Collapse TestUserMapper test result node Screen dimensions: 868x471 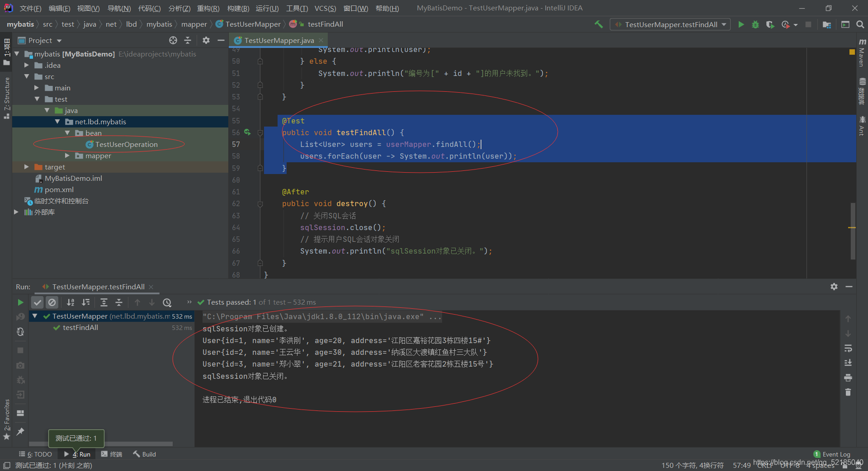[35, 316]
